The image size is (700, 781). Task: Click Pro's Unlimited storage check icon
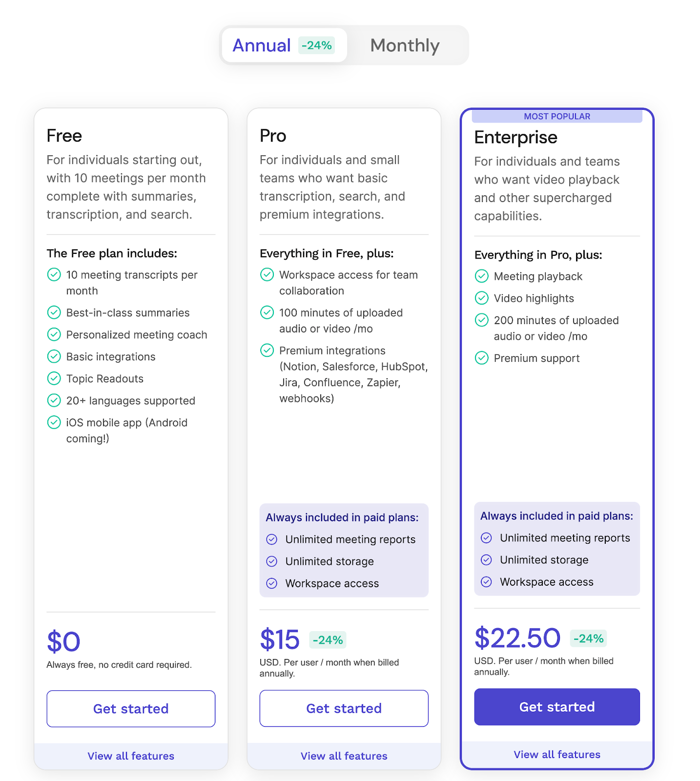tap(272, 561)
